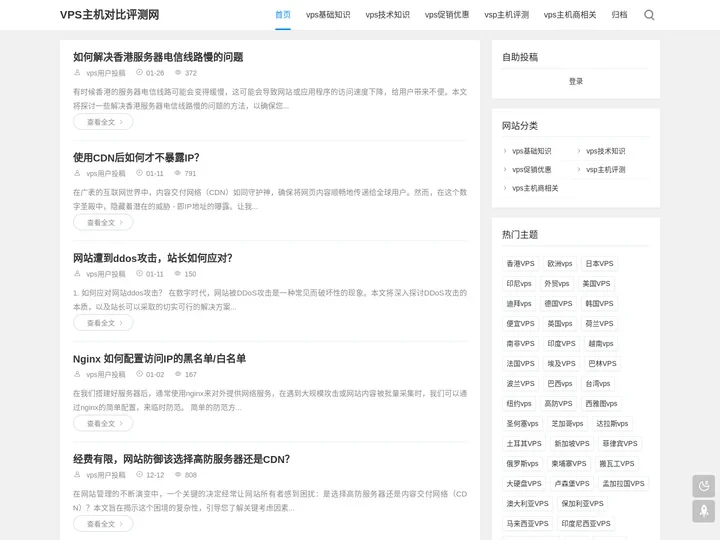
Task: Open article 网站遭到ddos攻击，站长如何应对?
Action: (152, 258)
